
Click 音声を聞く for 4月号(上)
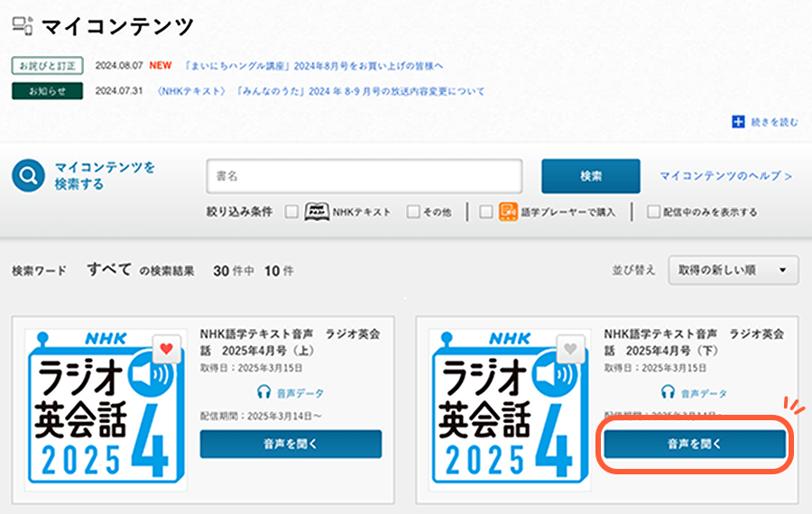[x=291, y=444]
